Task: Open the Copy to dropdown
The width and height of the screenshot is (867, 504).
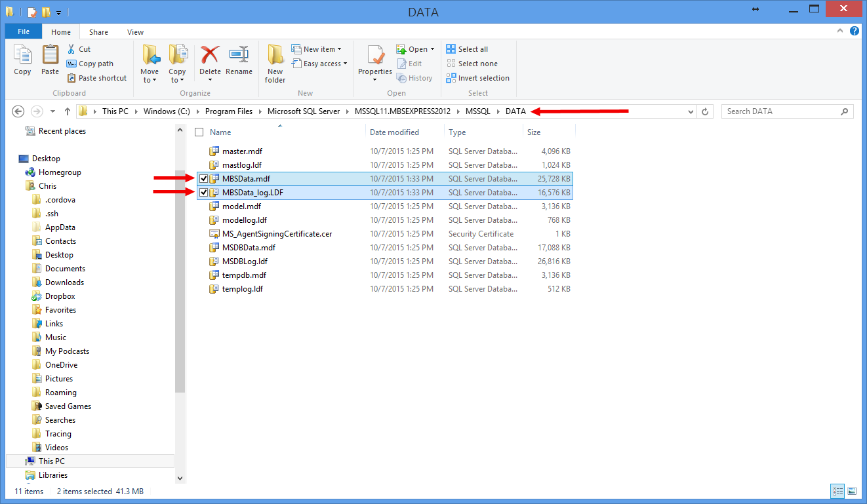Action: 177,64
